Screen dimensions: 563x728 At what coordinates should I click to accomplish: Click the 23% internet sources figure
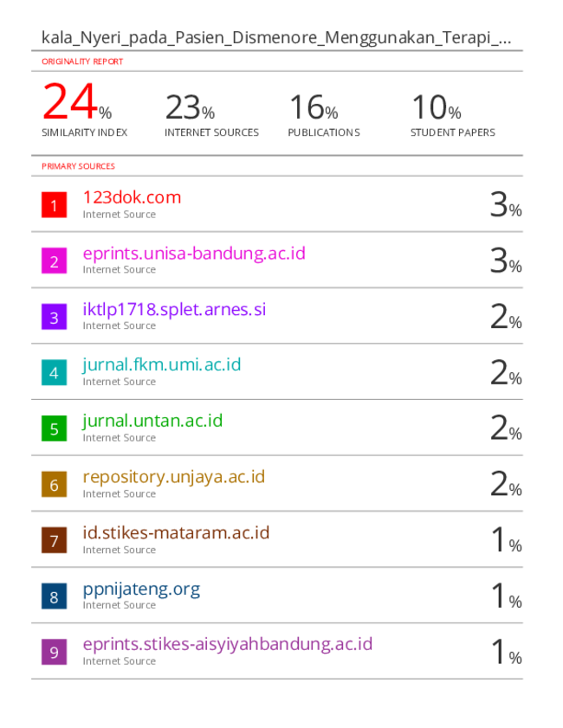point(190,108)
